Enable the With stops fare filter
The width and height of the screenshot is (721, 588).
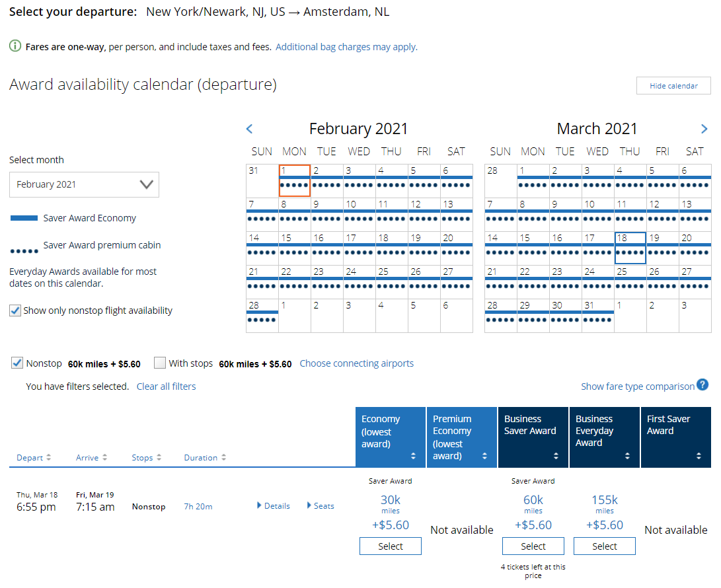pos(159,363)
